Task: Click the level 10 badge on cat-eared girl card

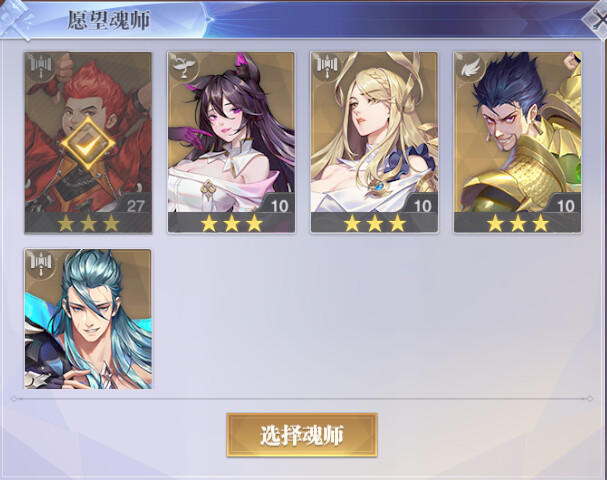Action: (x=279, y=204)
